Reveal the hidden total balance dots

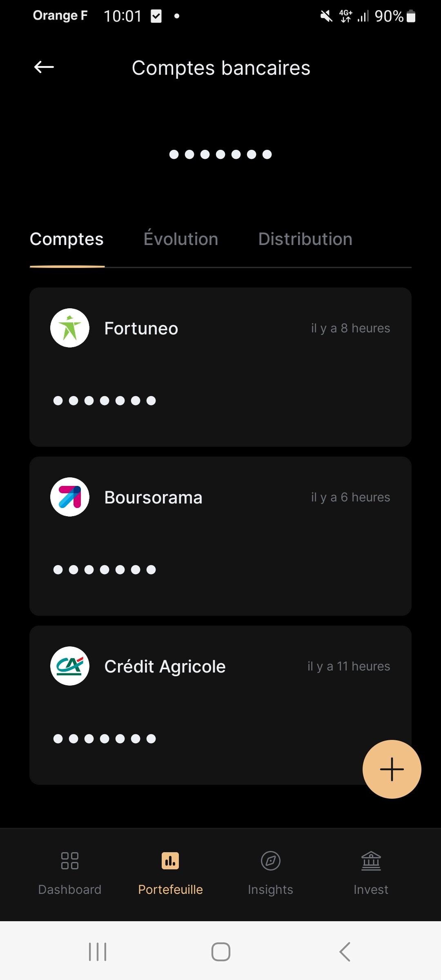tap(220, 154)
